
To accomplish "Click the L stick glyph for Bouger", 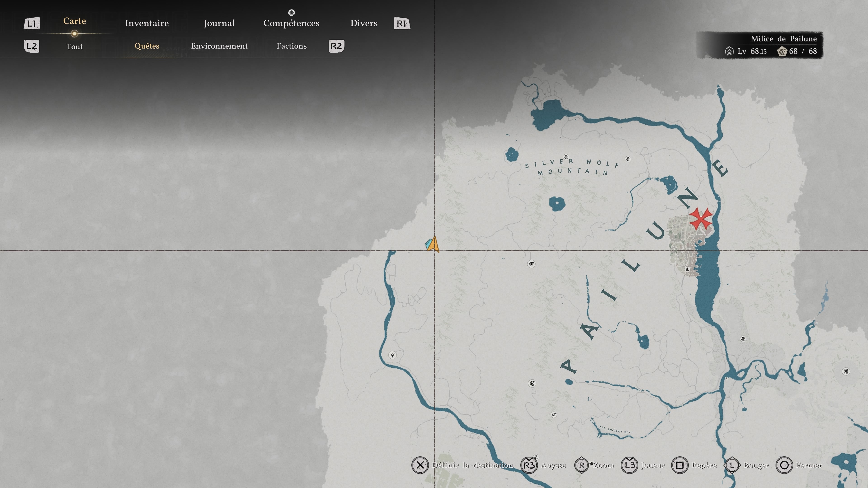I will click(x=732, y=465).
